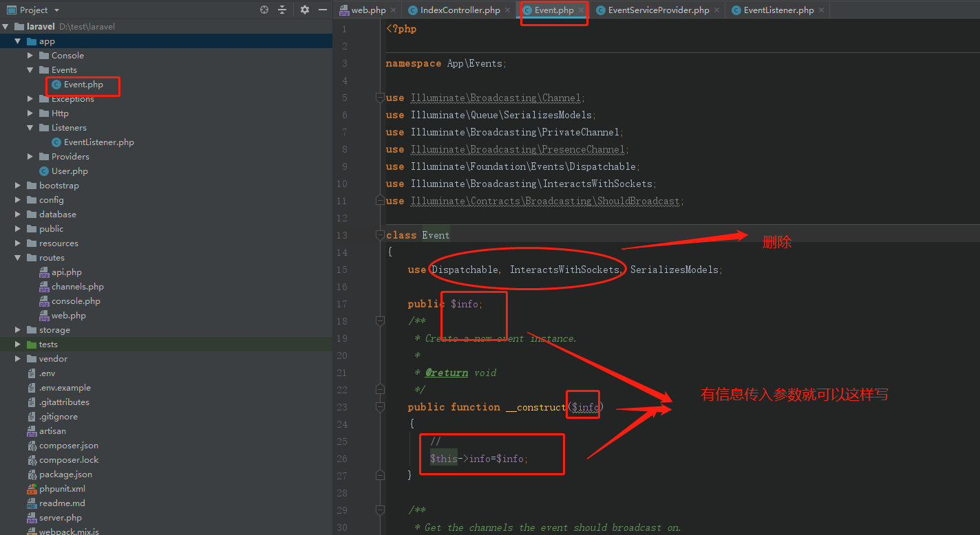This screenshot has width=980, height=535.
Task: Expand the bootstrap folder
Action: click(x=18, y=186)
